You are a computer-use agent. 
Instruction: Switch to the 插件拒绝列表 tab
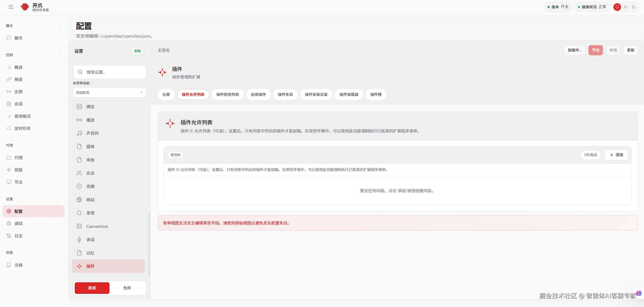(x=227, y=94)
